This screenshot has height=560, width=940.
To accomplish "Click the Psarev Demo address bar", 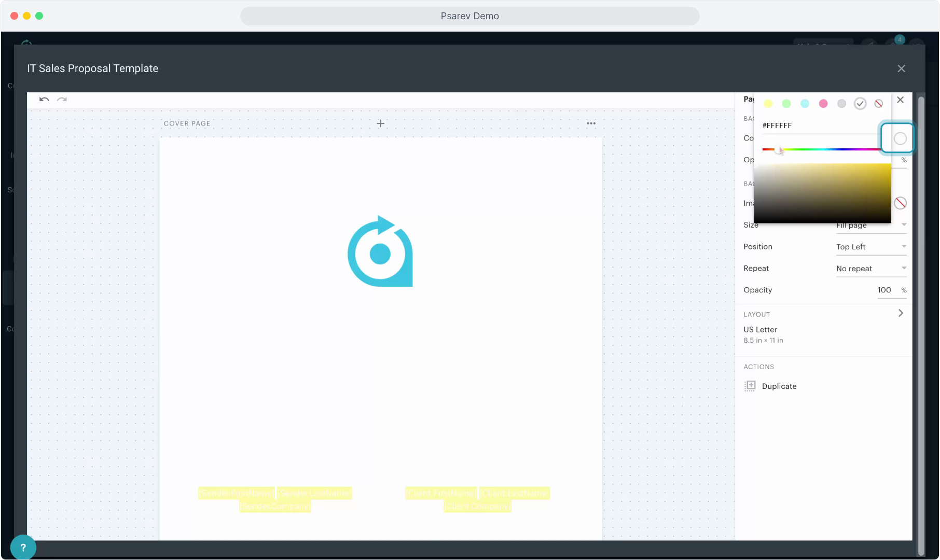I will coord(470,16).
